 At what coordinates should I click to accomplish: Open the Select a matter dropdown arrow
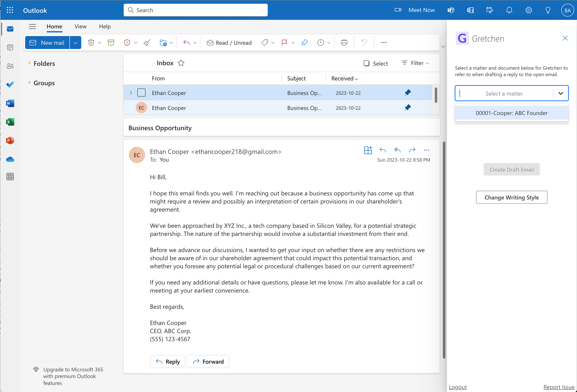[x=561, y=93]
